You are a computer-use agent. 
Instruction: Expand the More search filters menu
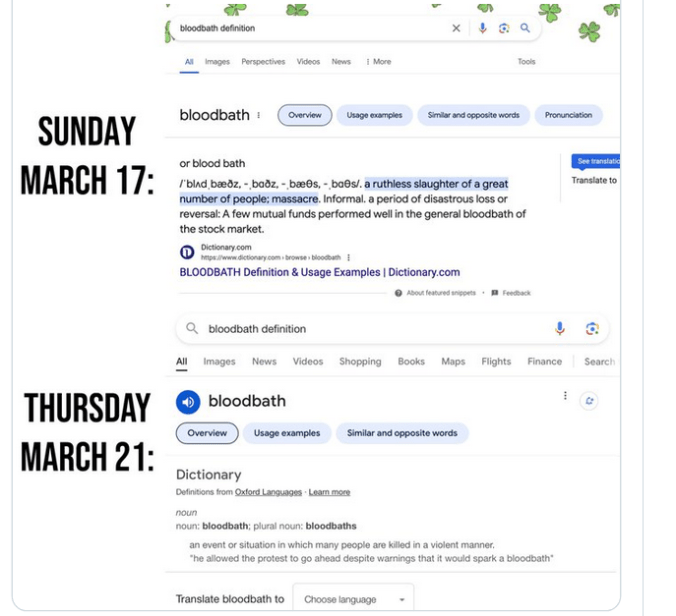point(379,62)
